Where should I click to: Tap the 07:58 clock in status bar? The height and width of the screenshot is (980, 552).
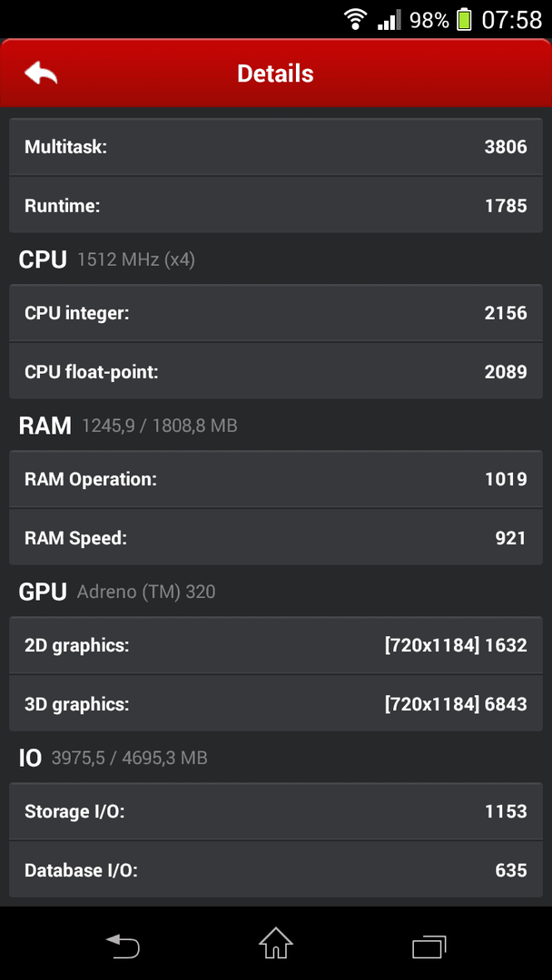(x=512, y=20)
